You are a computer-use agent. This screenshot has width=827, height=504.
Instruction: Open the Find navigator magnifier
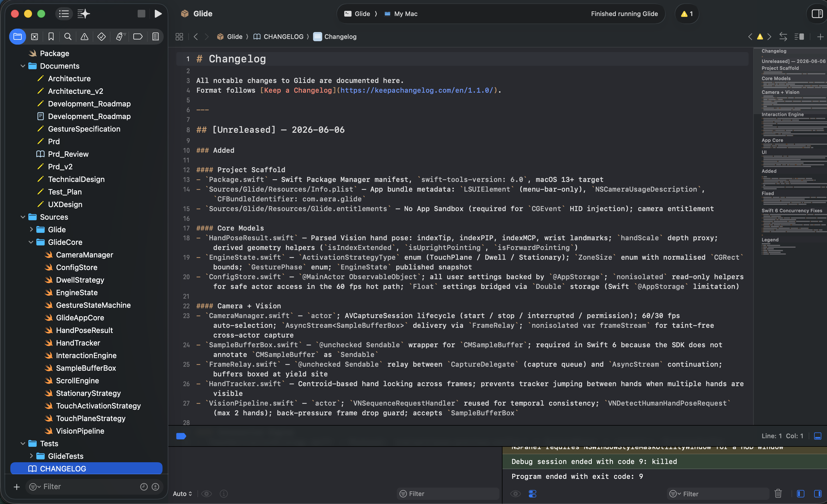tap(68, 37)
